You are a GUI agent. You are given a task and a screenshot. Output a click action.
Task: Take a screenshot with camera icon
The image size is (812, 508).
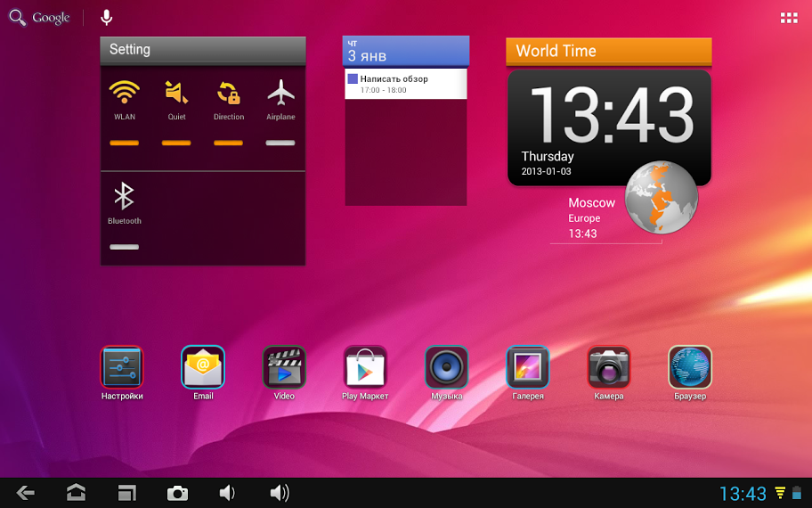[177, 493]
